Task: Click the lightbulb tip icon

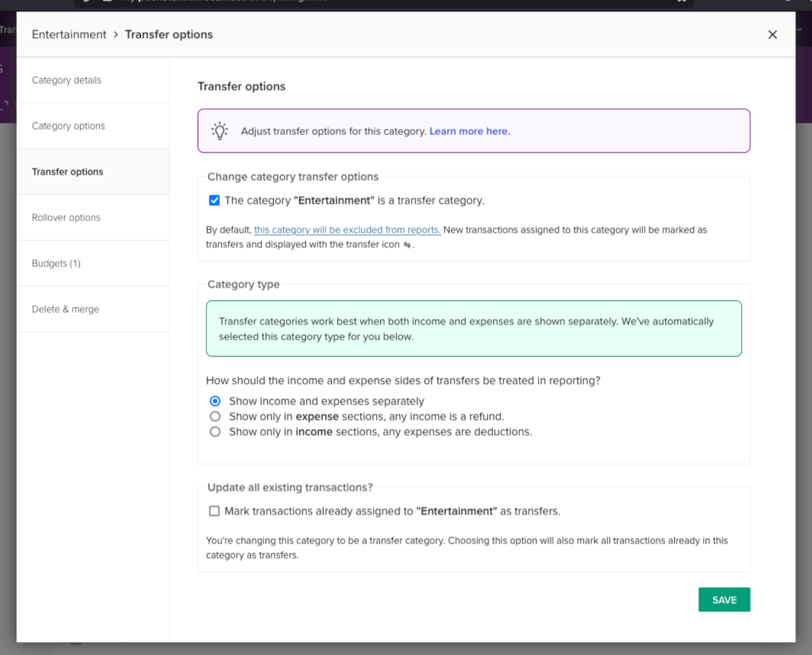Action: tap(220, 131)
